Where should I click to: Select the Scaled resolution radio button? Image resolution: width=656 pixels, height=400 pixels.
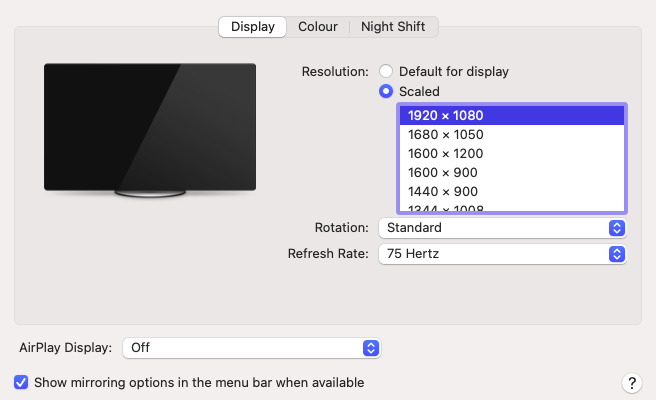tap(386, 91)
